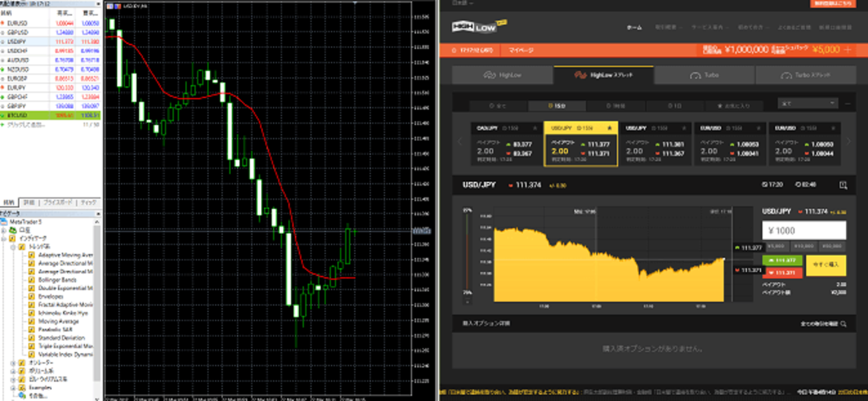Open the language dropdown at page top

[463, 3]
